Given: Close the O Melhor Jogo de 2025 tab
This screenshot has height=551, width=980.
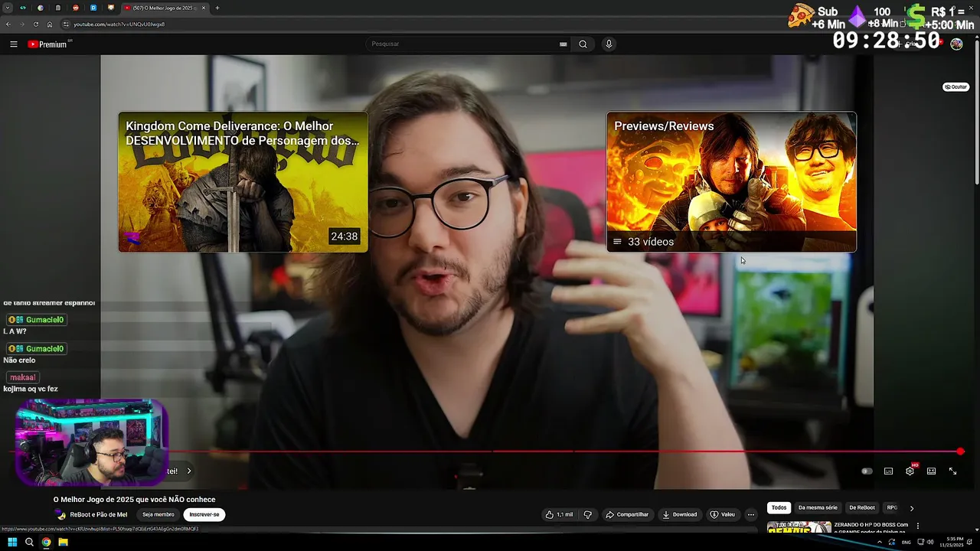Looking at the screenshot, I should point(204,8).
